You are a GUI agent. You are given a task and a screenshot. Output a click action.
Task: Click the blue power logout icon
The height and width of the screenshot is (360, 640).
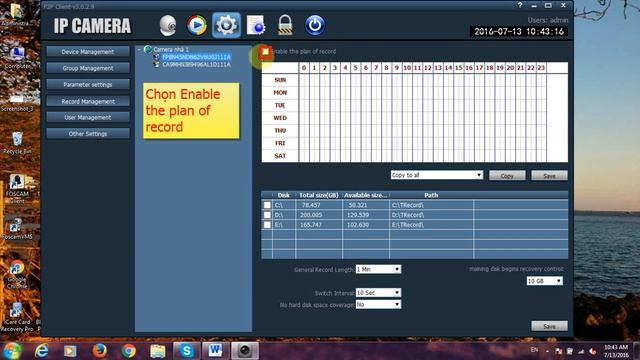tap(315, 25)
